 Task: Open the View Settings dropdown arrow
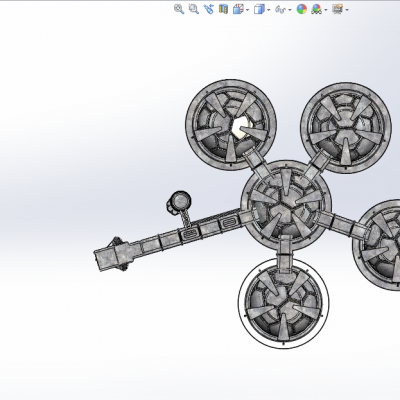347,10
